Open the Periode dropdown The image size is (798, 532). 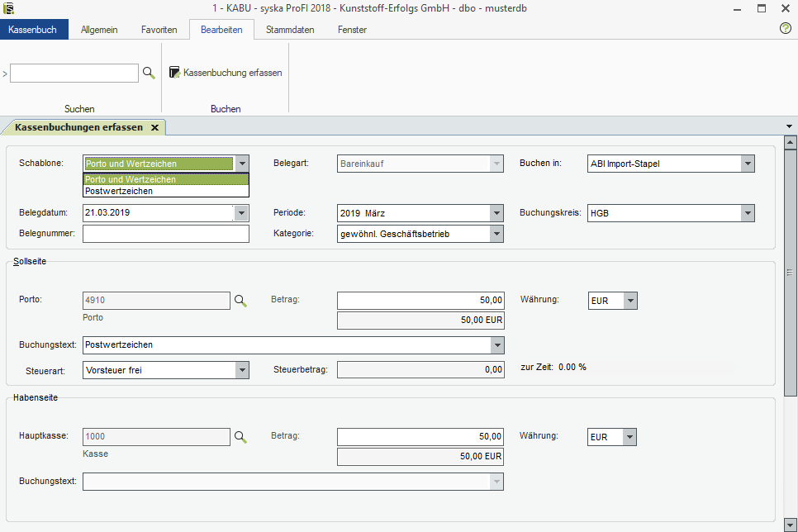(496, 213)
